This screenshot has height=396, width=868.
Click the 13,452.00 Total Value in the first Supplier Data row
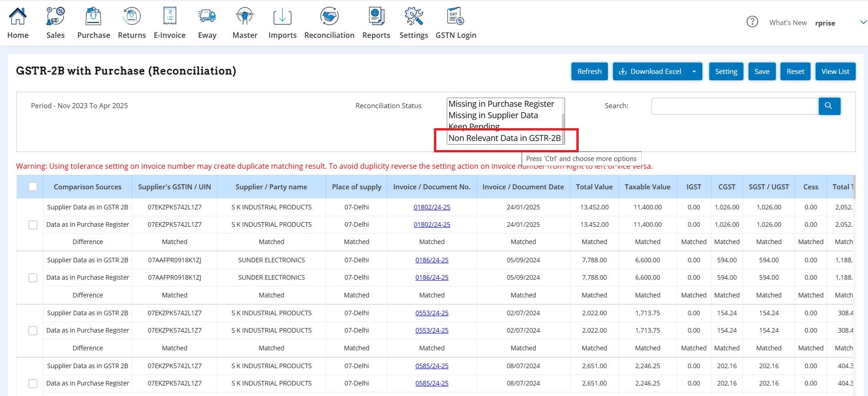[x=594, y=207]
